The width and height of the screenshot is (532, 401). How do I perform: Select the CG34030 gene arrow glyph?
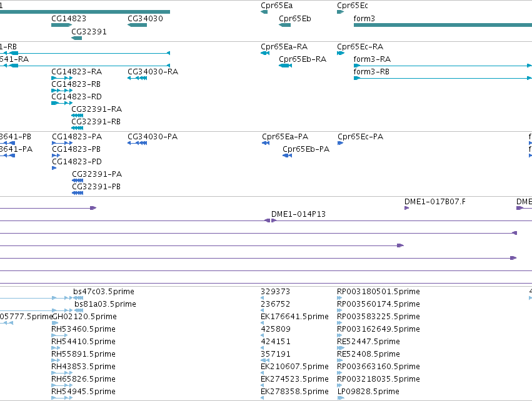point(137,25)
